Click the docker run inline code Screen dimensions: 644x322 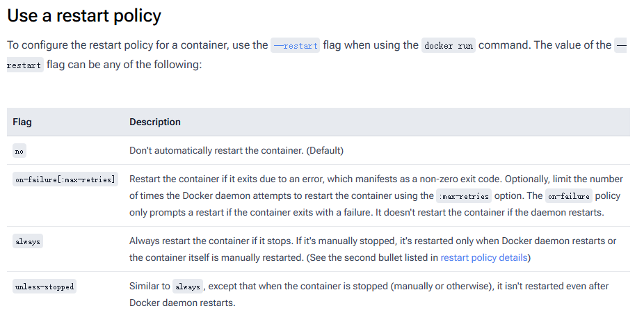(x=448, y=46)
